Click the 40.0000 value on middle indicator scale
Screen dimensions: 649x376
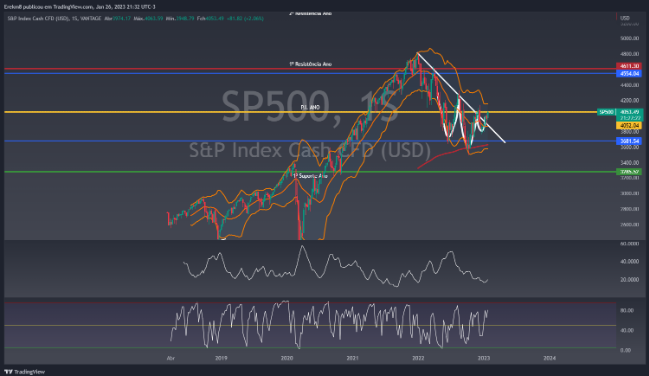(x=630, y=262)
